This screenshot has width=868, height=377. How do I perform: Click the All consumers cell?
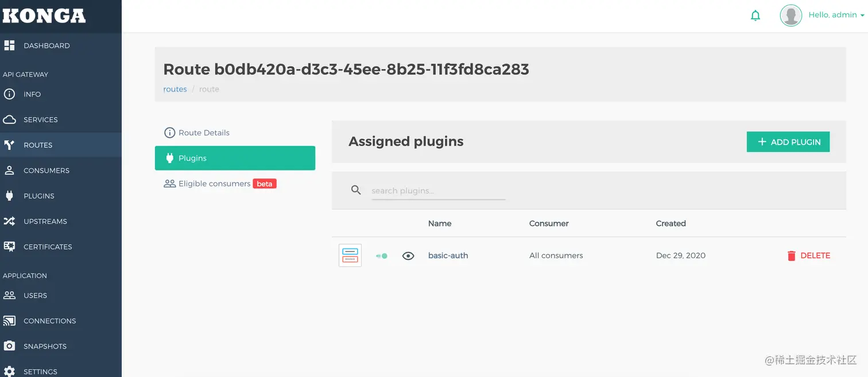click(556, 255)
